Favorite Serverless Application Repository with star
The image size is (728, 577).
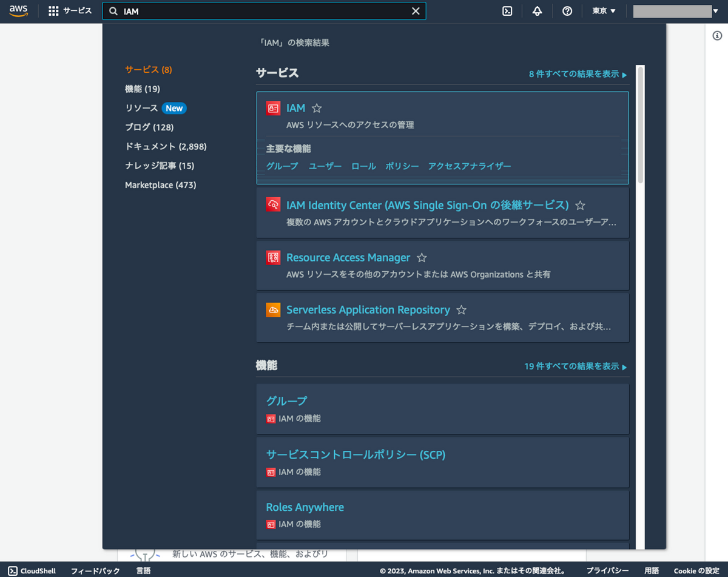(461, 310)
